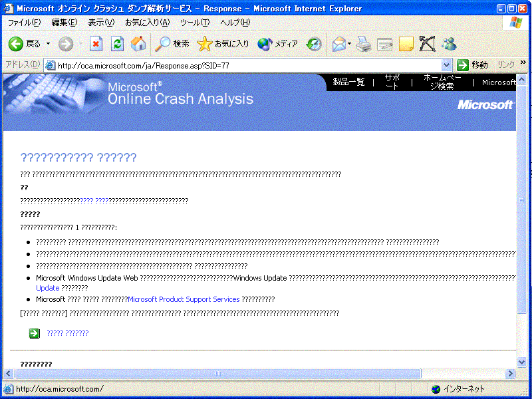Open the Messenger people icon

click(450, 44)
